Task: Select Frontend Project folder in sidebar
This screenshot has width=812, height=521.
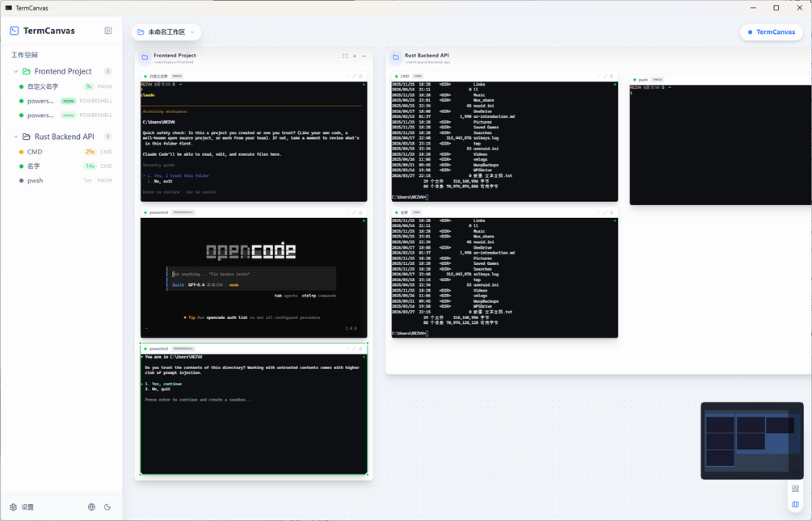Action: (63, 71)
